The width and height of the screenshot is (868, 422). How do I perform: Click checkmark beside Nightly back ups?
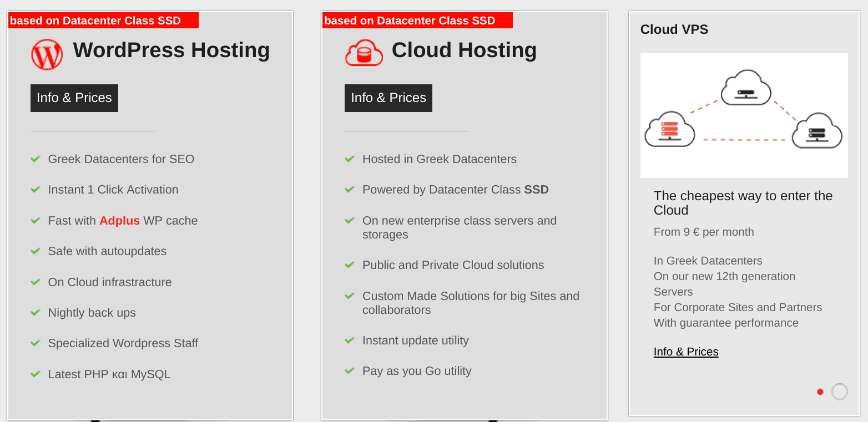[36, 313]
